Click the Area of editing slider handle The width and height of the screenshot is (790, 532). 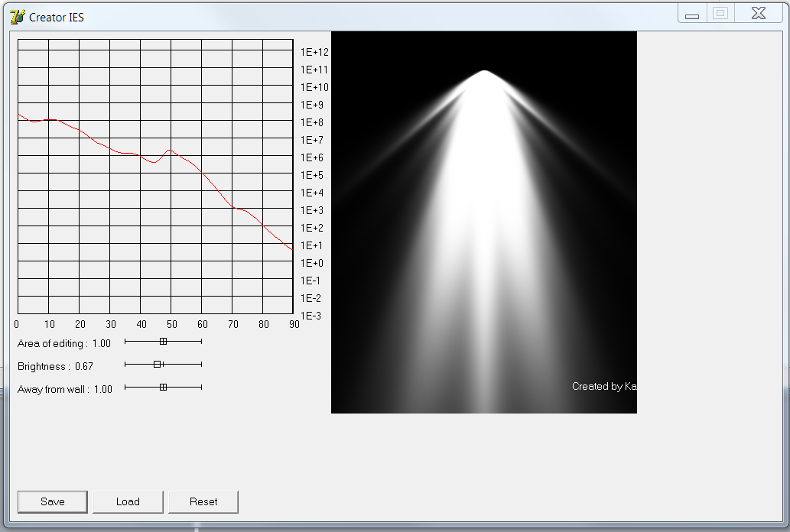(x=163, y=342)
